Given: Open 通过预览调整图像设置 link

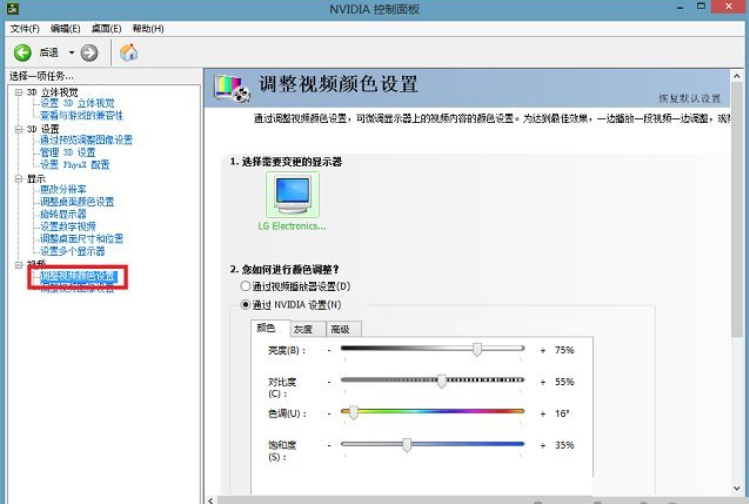Looking at the screenshot, I should coord(86,139).
